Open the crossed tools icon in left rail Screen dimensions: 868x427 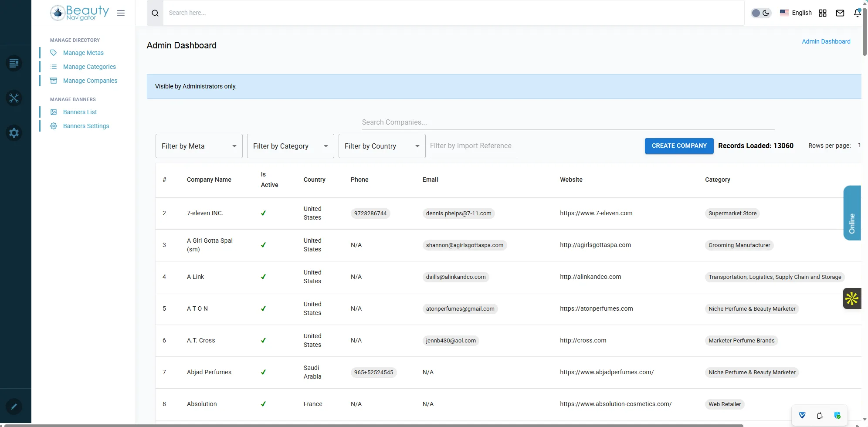(x=14, y=98)
